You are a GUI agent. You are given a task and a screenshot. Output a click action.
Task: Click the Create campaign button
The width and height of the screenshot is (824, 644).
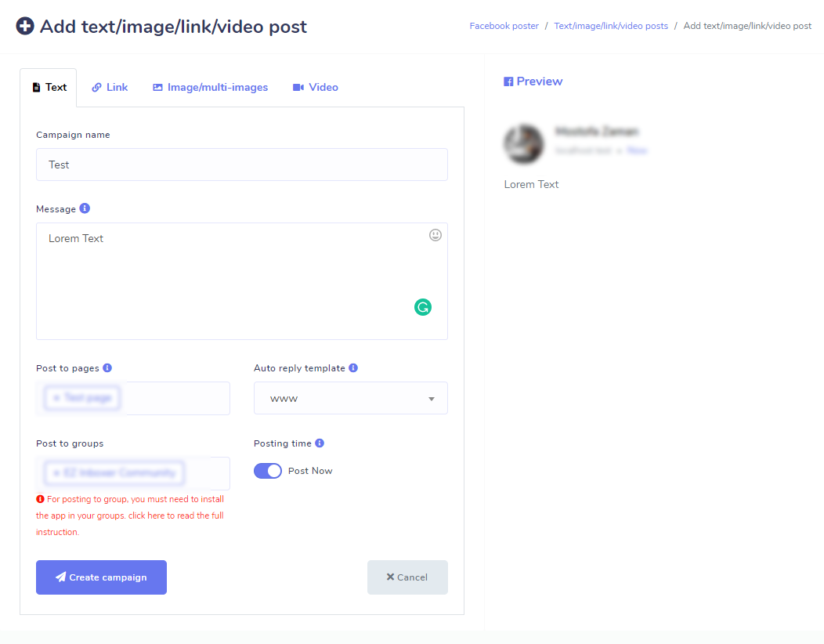tap(101, 577)
